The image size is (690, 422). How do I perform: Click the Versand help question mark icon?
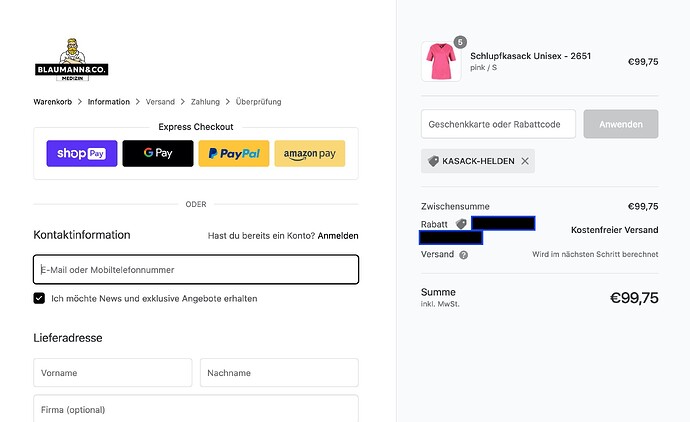tap(463, 255)
